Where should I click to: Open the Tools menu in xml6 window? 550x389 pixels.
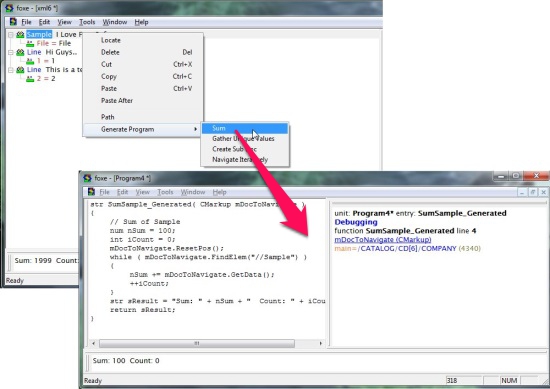pyautogui.click(x=87, y=22)
